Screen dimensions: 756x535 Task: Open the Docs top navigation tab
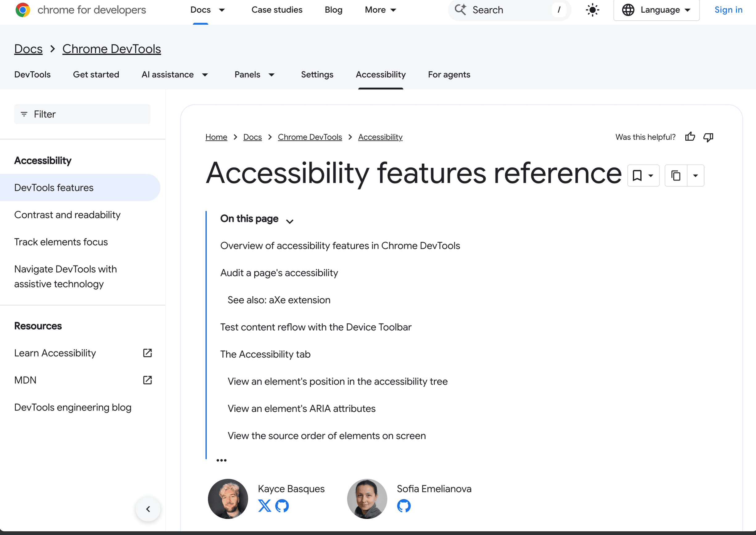(200, 10)
